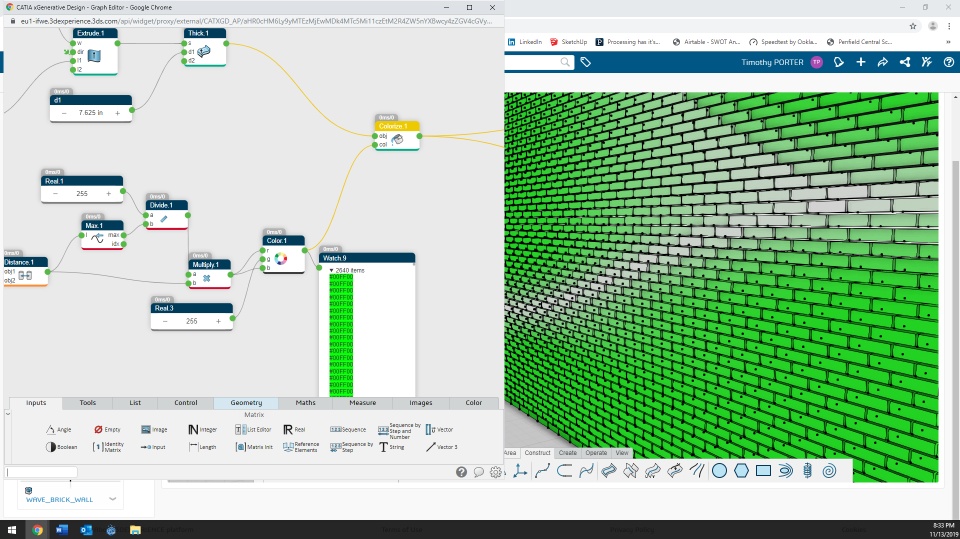Add an Image input node

click(154, 429)
